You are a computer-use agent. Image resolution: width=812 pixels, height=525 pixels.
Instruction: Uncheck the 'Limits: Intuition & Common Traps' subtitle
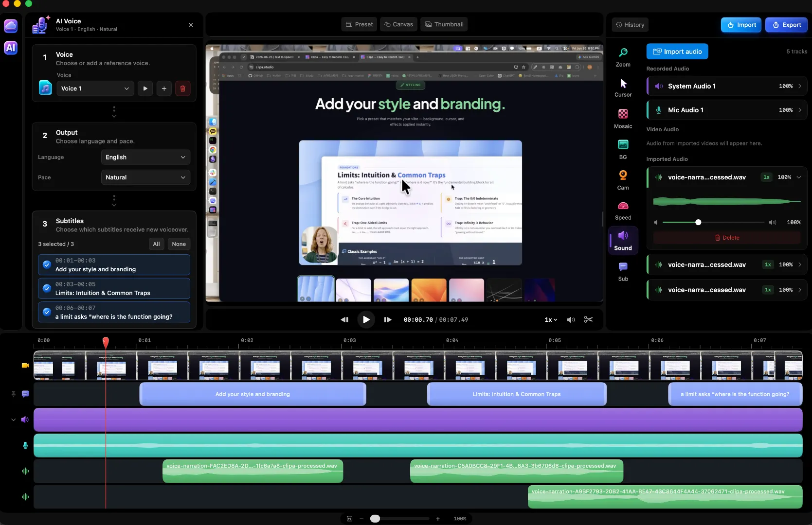[x=47, y=288]
